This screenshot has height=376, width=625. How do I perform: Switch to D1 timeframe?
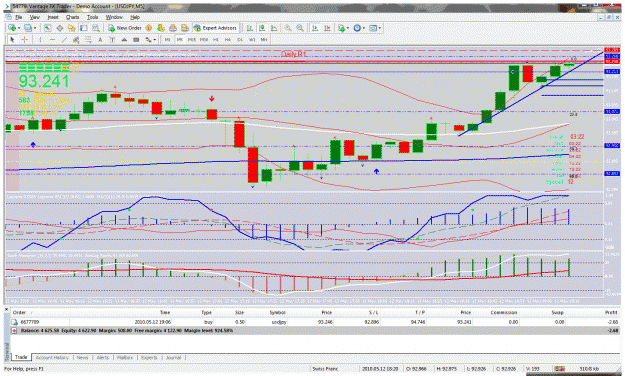click(240, 39)
